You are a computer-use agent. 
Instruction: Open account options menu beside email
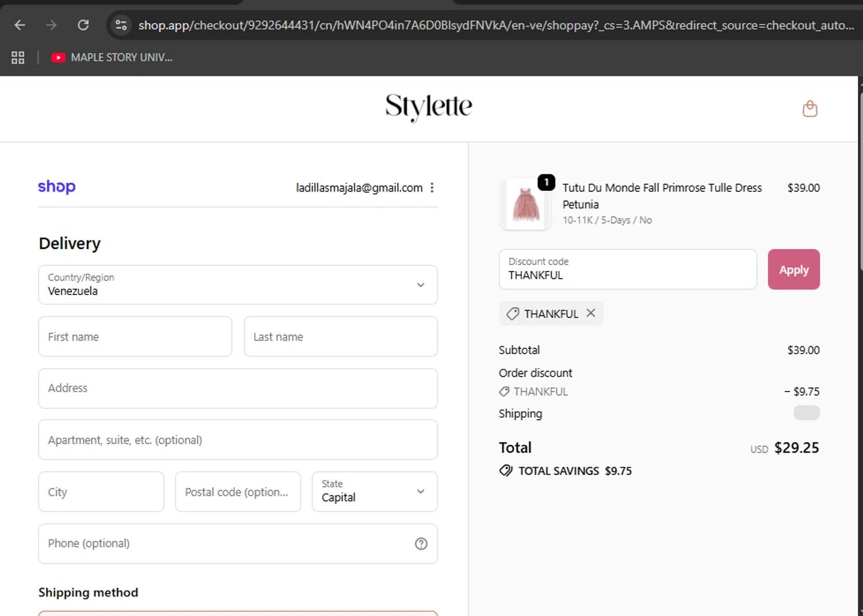432,188
